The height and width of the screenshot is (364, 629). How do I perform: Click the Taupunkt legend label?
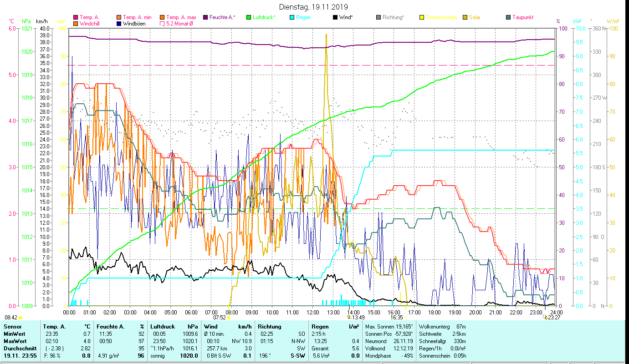522,17
